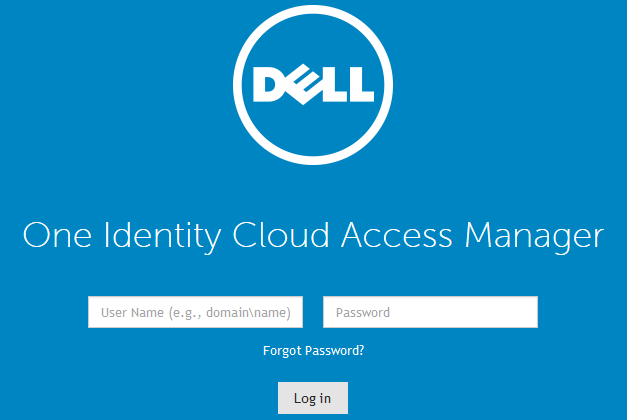This screenshot has height=420, width=627.
Task: Click the DELL lettering inside the logo
Action: click(x=313, y=87)
